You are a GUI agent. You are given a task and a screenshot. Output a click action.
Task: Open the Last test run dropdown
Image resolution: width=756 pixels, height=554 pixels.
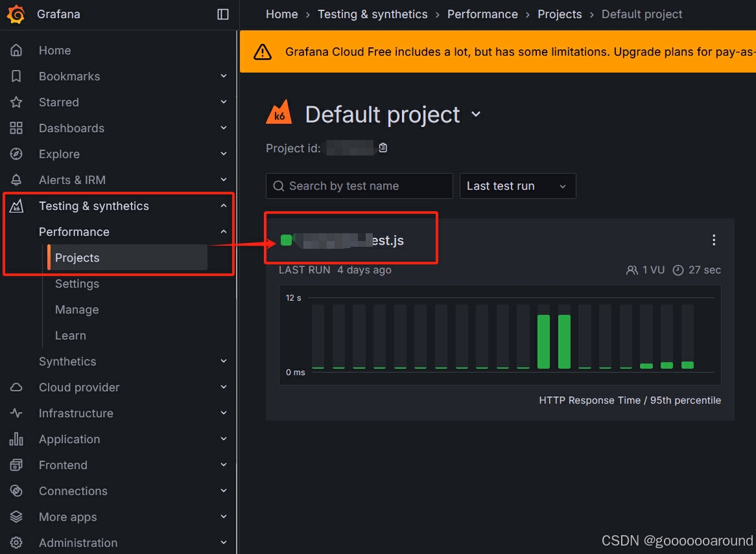point(517,186)
